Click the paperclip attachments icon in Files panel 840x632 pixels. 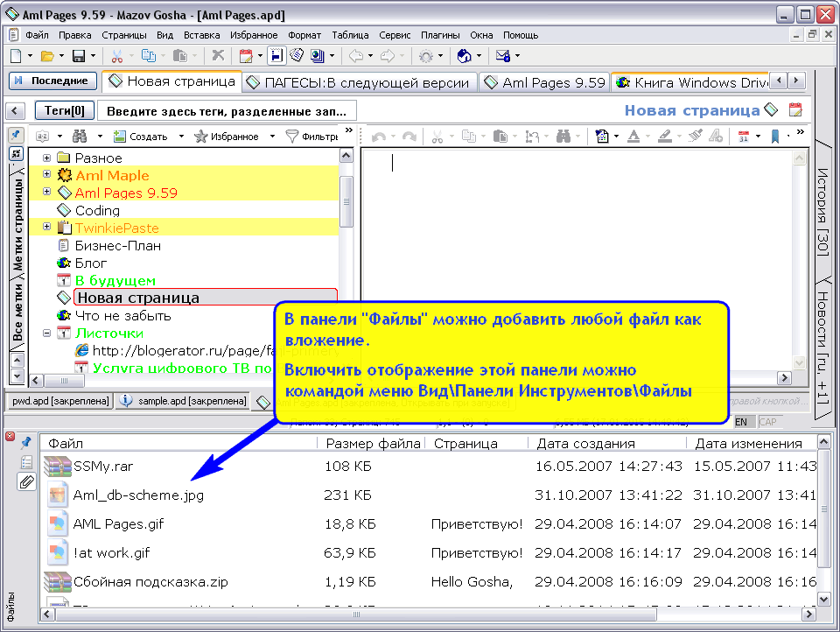click(26, 482)
